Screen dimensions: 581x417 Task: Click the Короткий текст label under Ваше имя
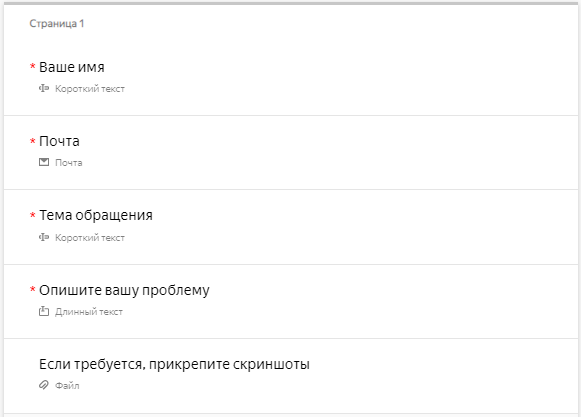tap(90, 89)
